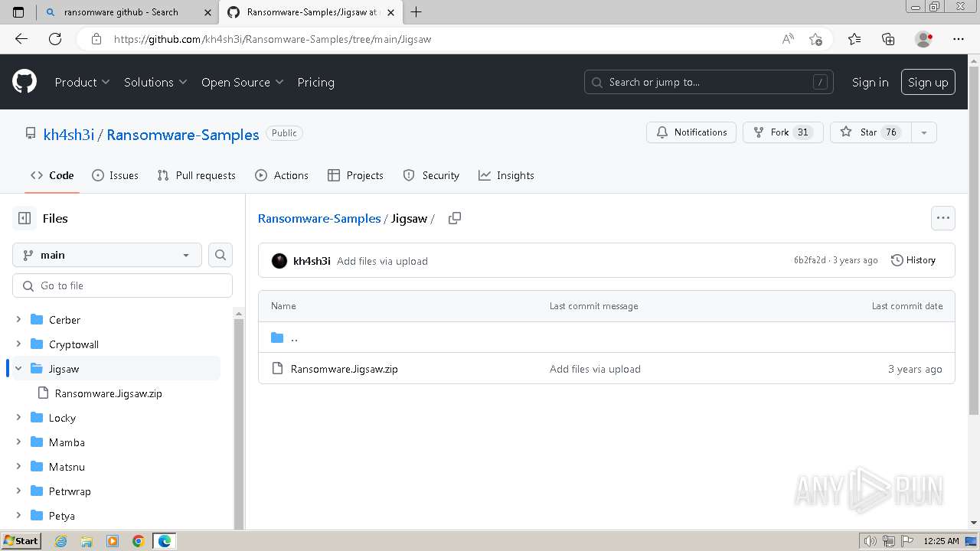Open the GitHub home logo

coord(24,82)
